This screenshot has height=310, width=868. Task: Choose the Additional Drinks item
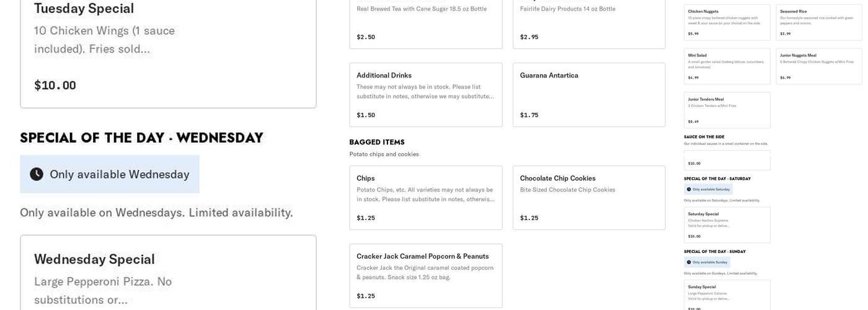(x=425, y=95)
